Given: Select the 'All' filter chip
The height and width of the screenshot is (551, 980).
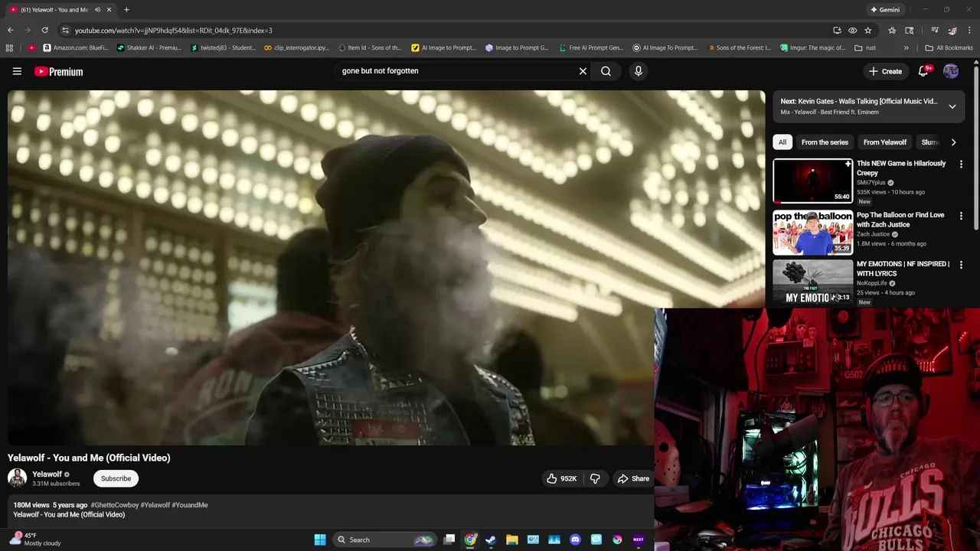Looking at the screenshot, I should click(x=782, y=142).
